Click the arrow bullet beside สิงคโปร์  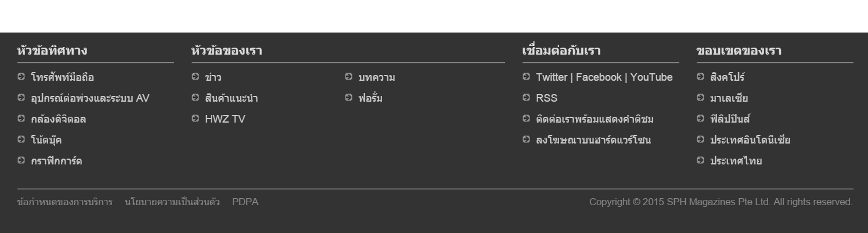(x=700, y=77)
